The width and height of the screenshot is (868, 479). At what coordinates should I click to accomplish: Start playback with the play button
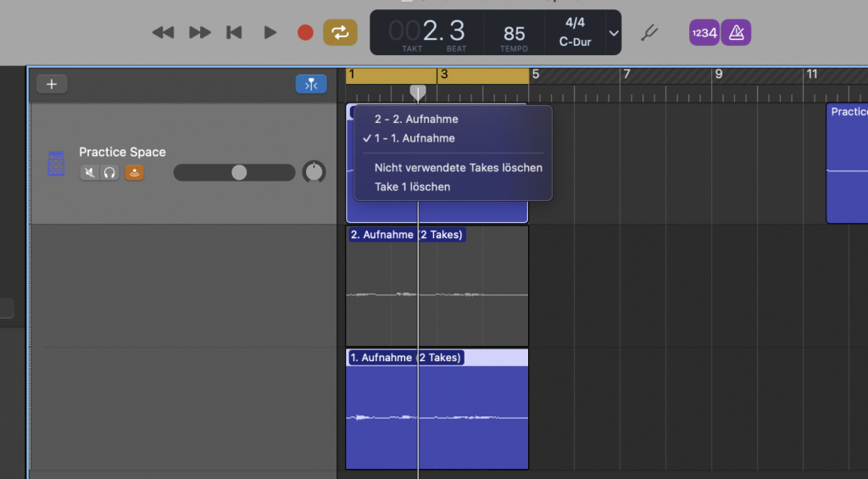click(x=270, y=33)
